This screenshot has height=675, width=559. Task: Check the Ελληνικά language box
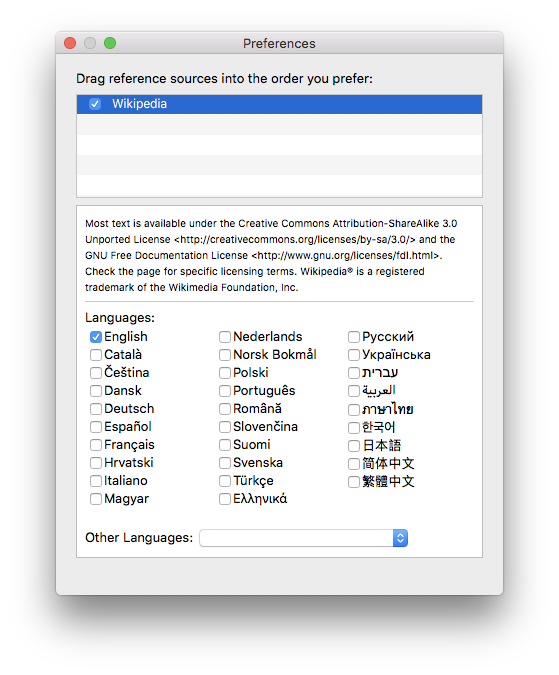click(225, 499)
